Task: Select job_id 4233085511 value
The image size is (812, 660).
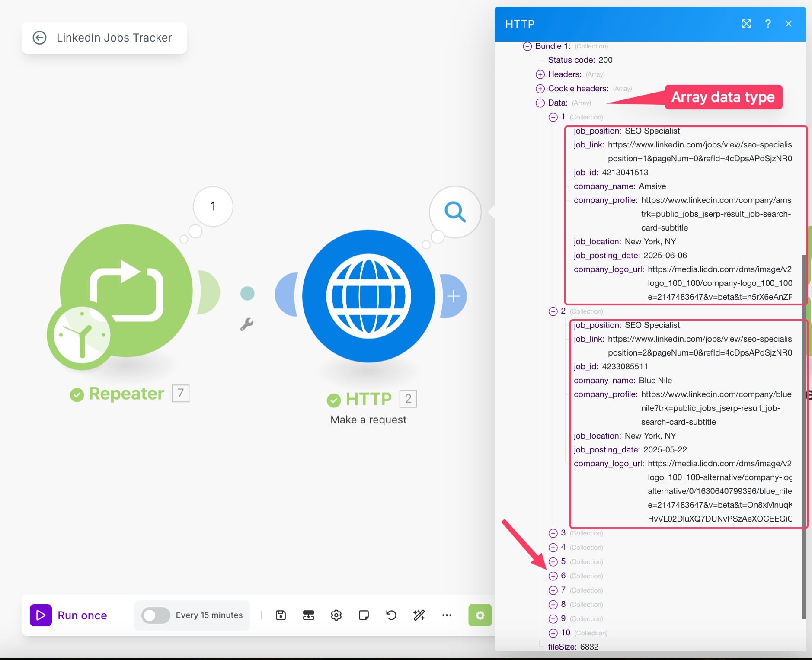Action: [x=625, y=367]
